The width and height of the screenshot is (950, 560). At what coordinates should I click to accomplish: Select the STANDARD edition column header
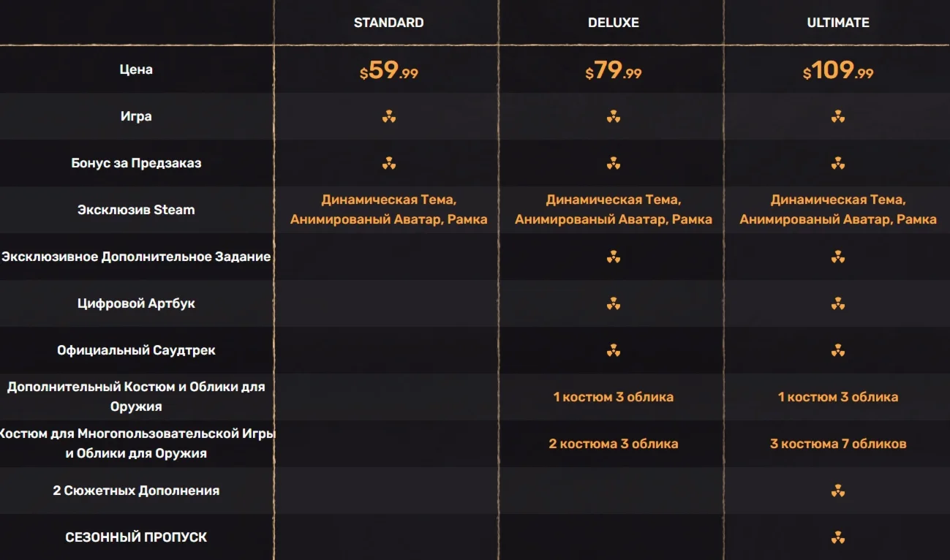(388, 23)
